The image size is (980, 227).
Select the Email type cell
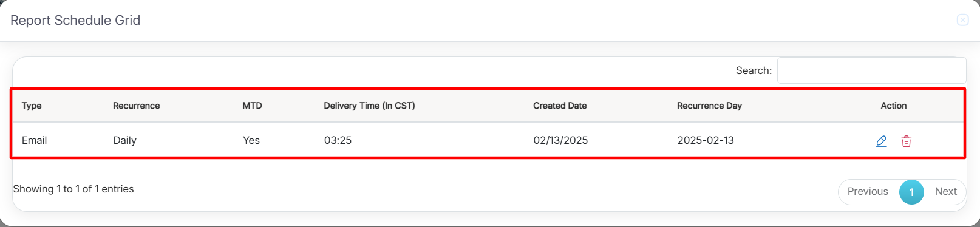coord(35,140)
